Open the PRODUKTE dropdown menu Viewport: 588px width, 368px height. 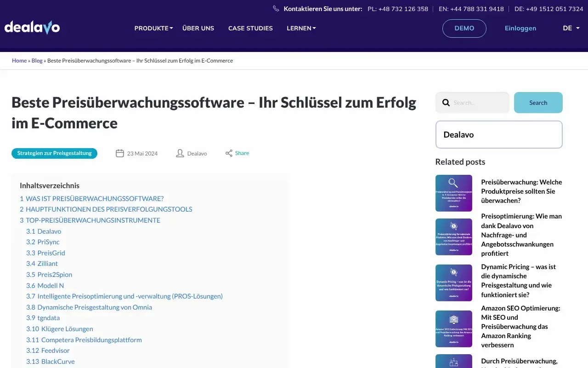[x=153, y=28]
